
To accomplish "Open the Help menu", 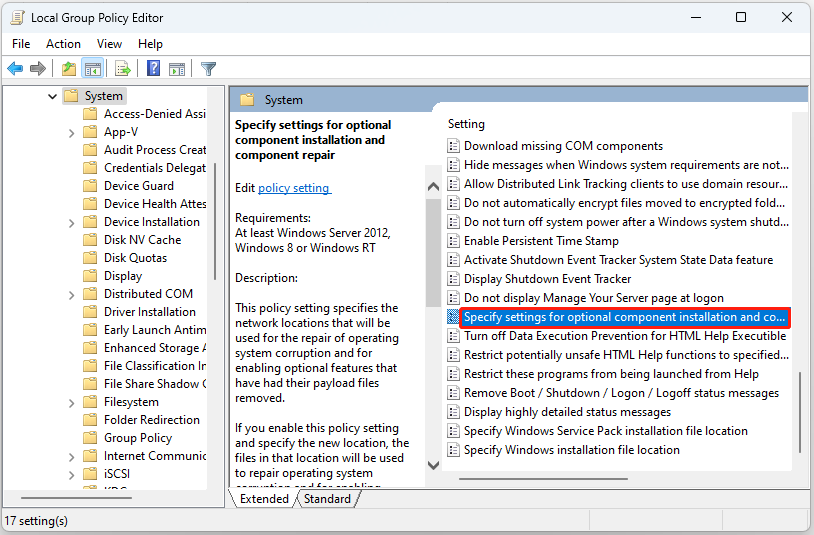I will 150,44.
